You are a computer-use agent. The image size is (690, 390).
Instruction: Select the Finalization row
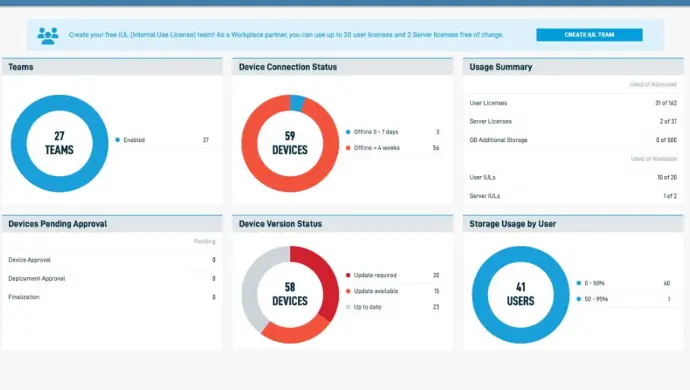tap(112, 297)
